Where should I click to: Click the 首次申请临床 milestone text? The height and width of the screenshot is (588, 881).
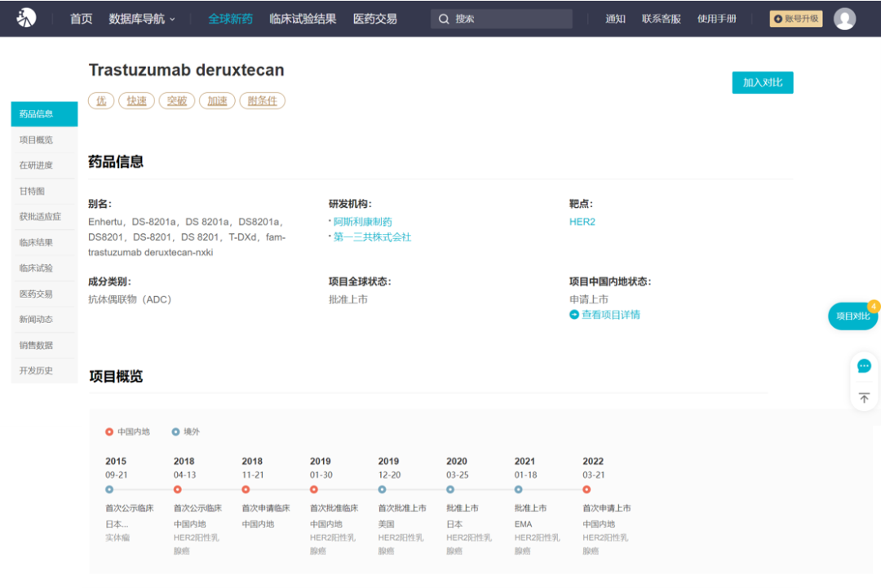point(266,508)
